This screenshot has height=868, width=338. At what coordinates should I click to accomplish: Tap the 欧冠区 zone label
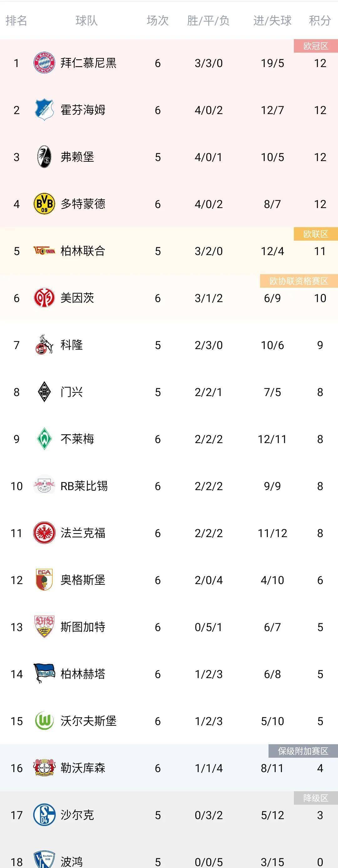click(316, 46)
